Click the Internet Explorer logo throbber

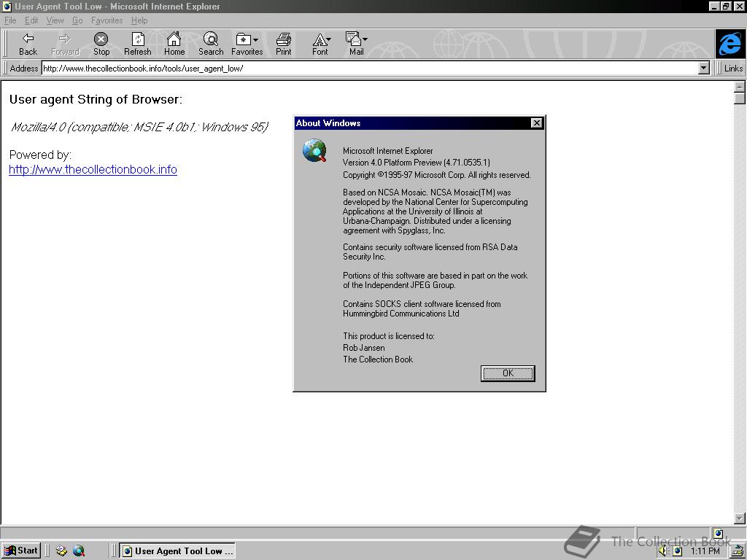[730, 44]
